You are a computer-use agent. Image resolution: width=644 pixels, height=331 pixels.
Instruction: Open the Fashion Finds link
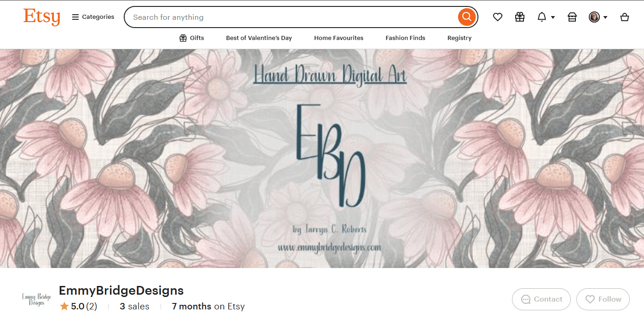pyautogui.click(x=405, y=38)
